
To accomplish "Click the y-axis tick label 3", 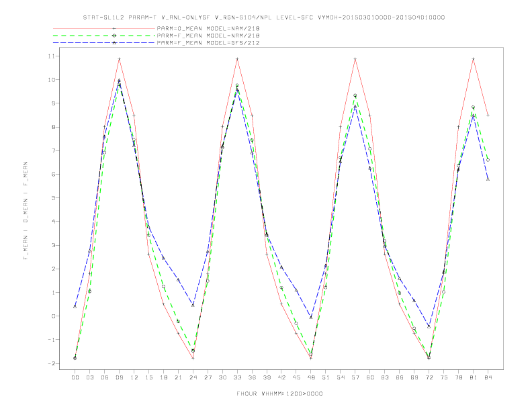I will click(x=53, y=245).
